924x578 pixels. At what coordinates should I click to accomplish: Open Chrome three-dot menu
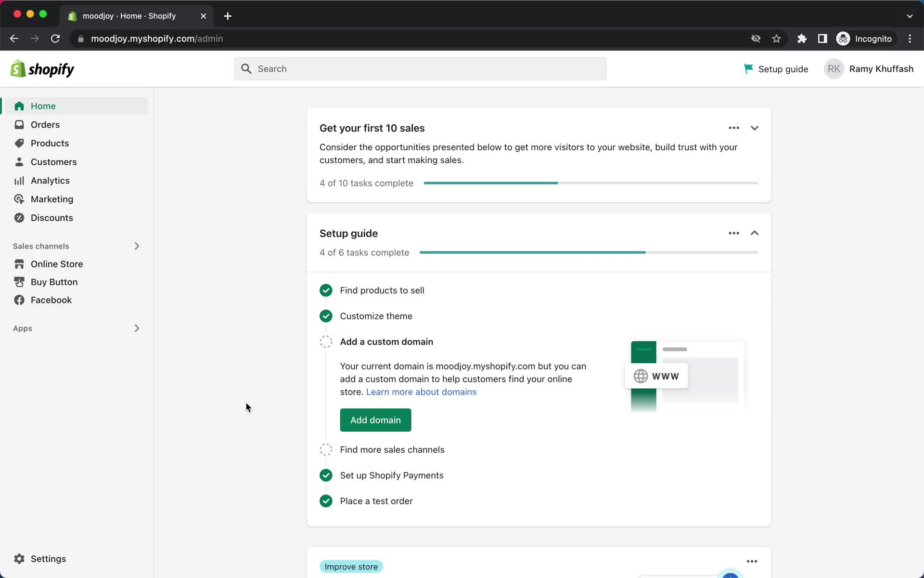(x=910, y=39)
